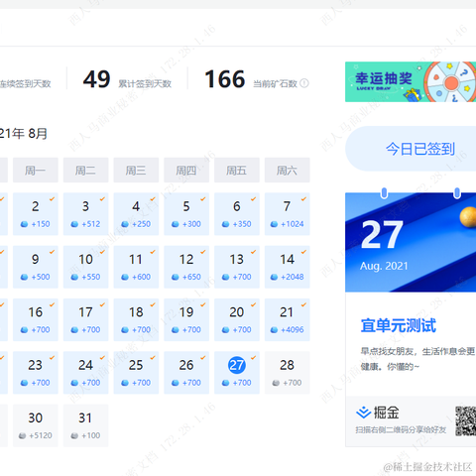The height and width of the screenshot is (476, 476).
Task: Select calendar day 12 with +650
Action: [186, 267]
